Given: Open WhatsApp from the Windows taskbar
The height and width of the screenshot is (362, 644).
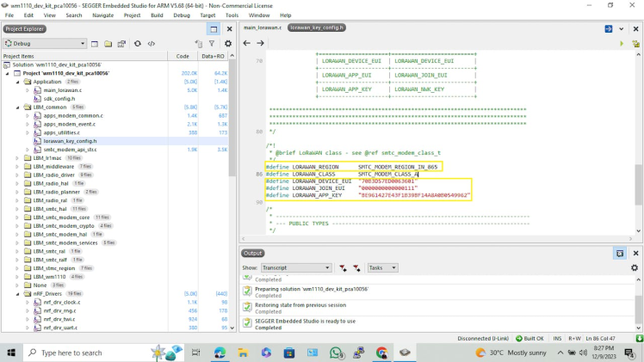Looking at the screenshot, I should click(x=336, y=353).
